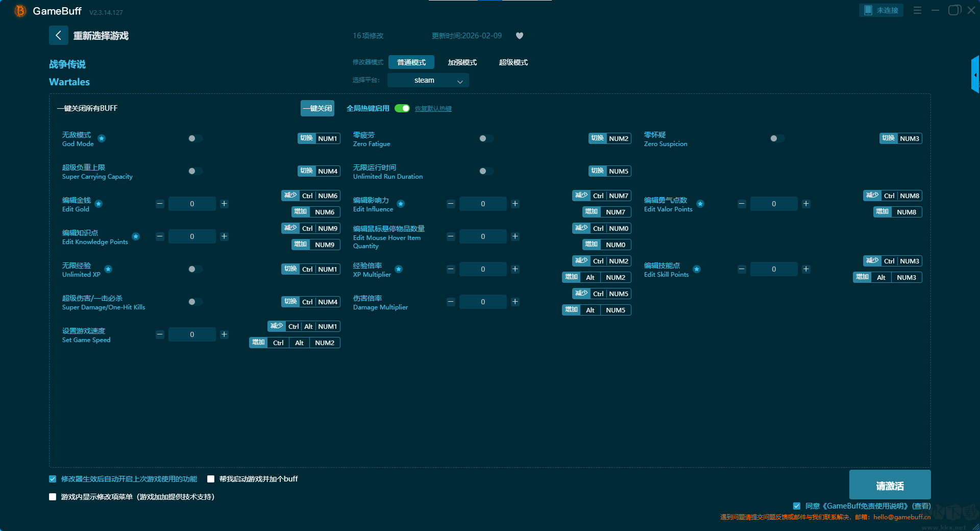Click the GameBuff logo icon
The height and width of the screenshot is (531, 980).
point(20,11)
